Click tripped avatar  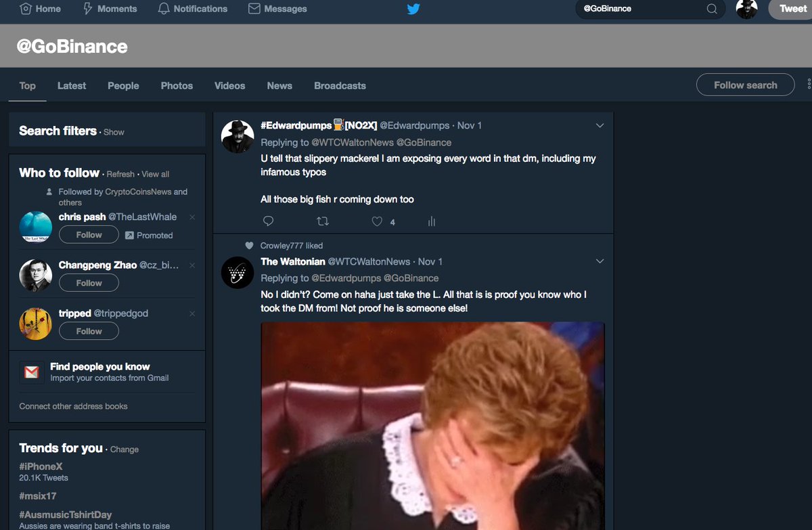coord(35,324)
